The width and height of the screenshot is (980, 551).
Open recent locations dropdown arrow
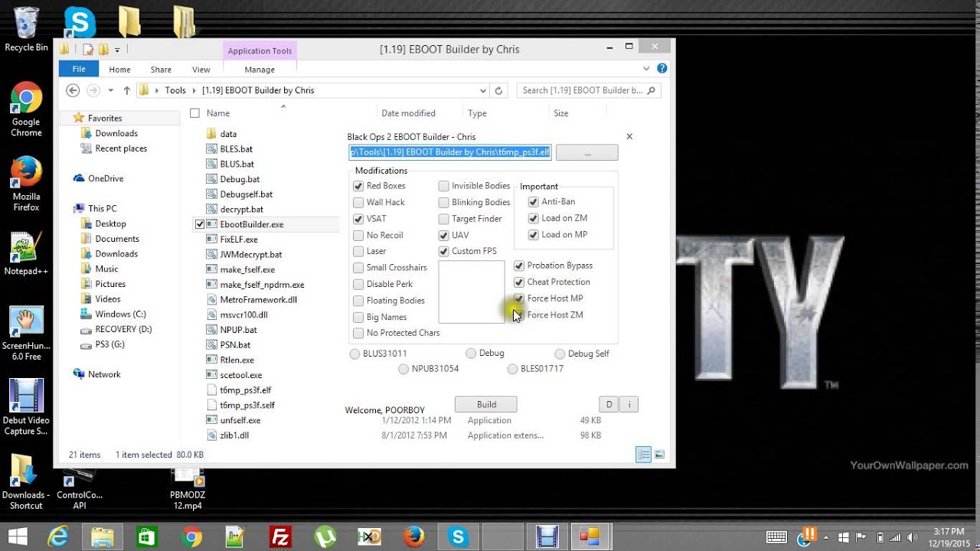coord(110,90)
